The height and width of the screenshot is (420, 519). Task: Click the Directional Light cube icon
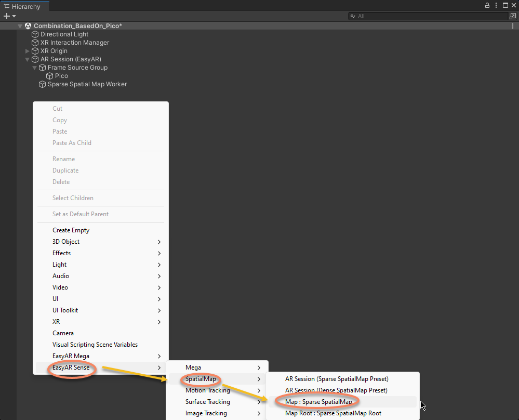tap(35, 34)
